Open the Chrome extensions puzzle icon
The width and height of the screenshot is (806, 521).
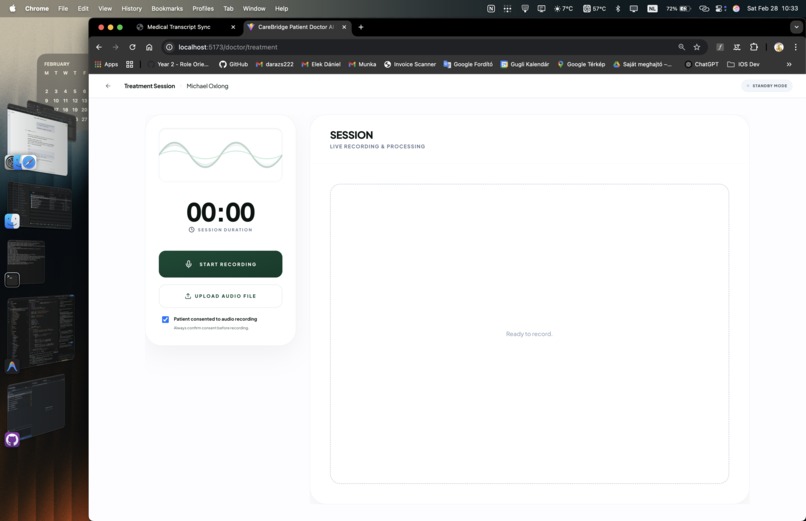point(754,47)
